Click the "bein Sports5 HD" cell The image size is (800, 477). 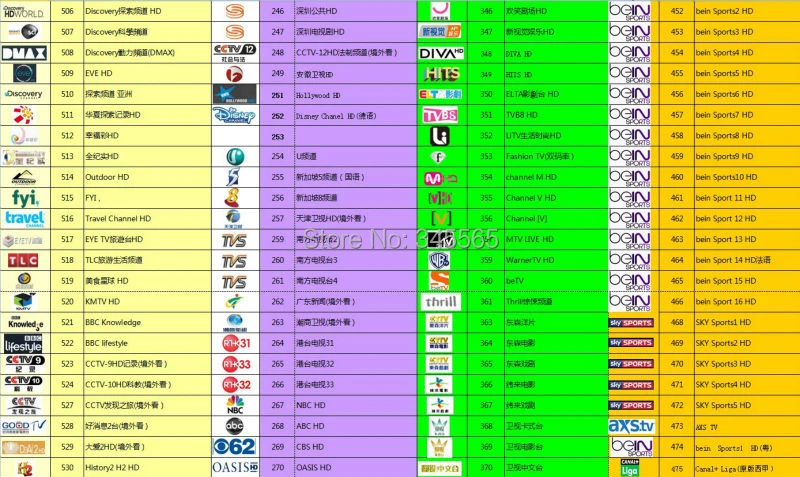click(747, 73)
